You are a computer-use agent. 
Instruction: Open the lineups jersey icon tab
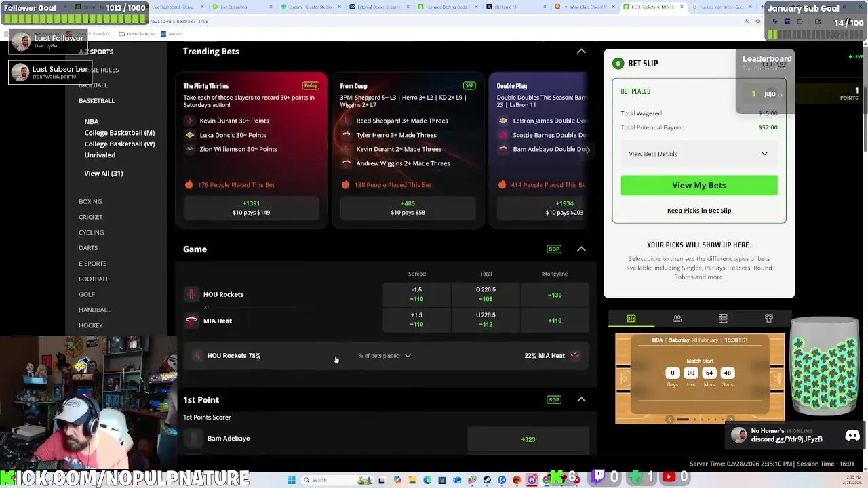769,319
